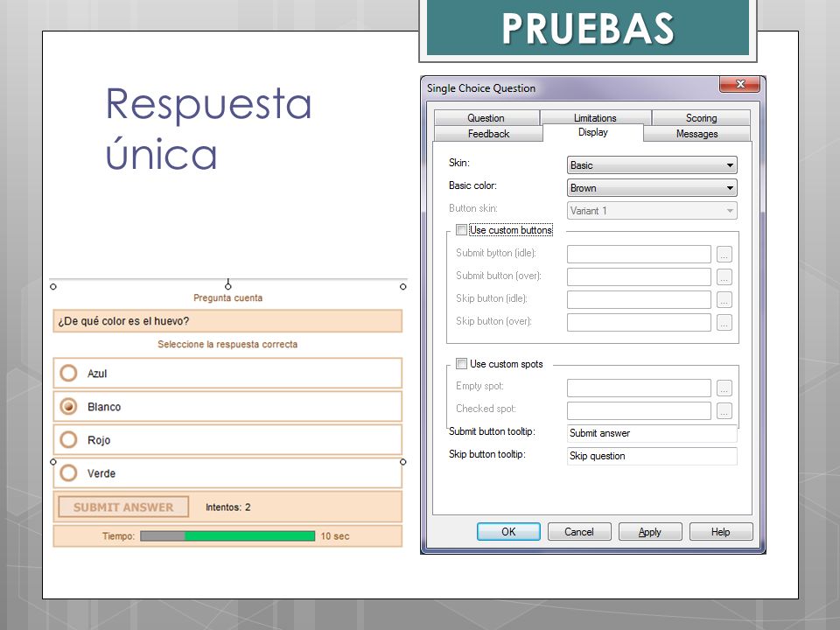
Task: Select the Rojo radio option
Action: coord(68,440)
